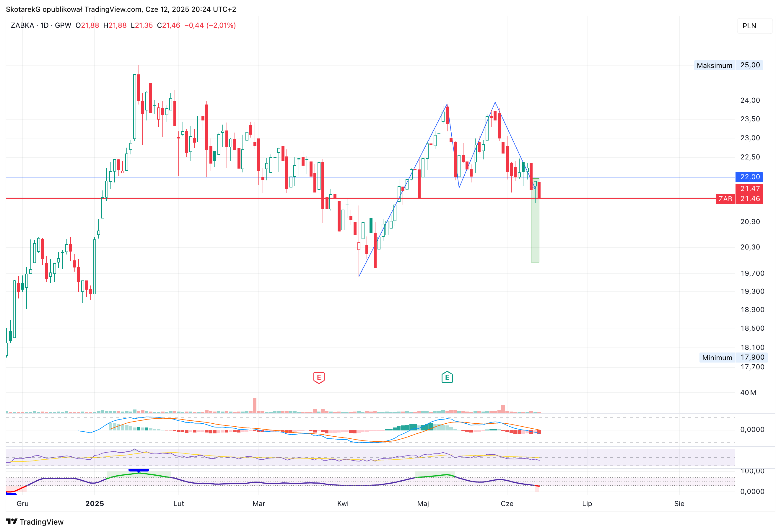Screen dimensions: 781x532
Task: Click the ZABKA · 1D · GPW symbol title
Action: click(41, 25)
